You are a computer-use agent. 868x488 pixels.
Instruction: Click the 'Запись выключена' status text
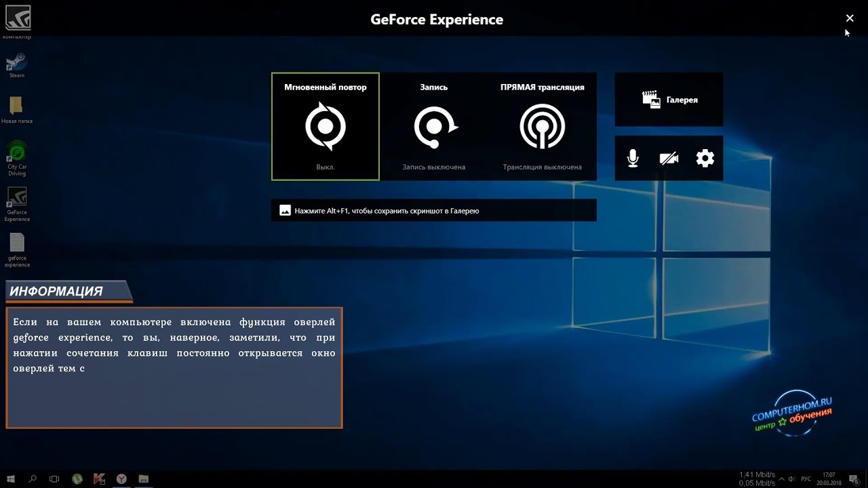click(x=434, y=167)
